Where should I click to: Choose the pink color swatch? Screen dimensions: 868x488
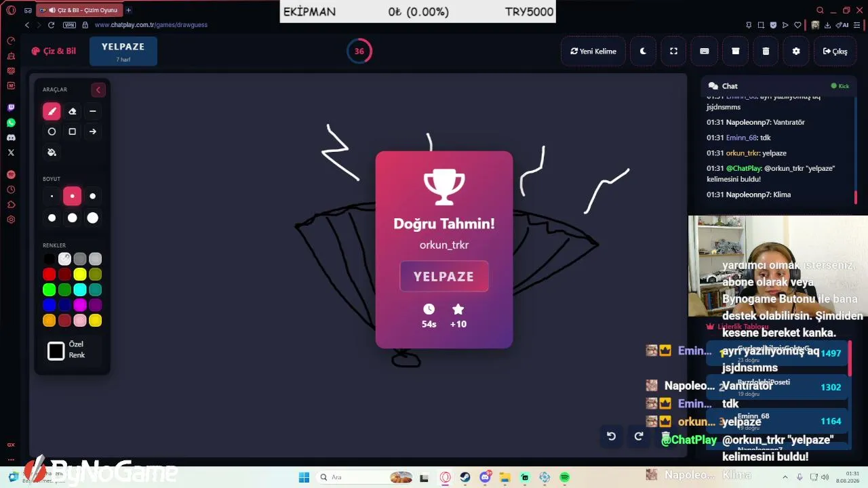[80, 321]
